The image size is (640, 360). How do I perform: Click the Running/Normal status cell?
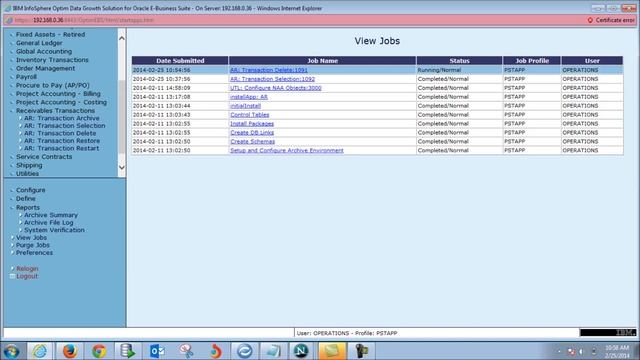click(x=459, y=70)
